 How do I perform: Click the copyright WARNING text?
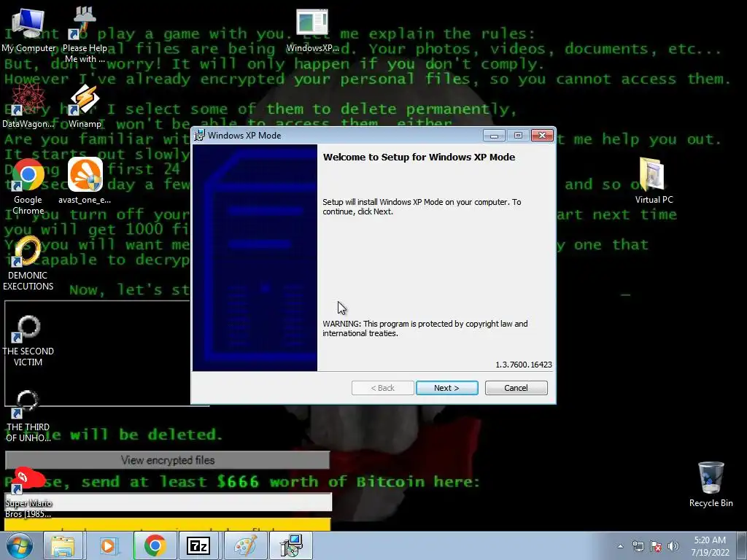425,329
